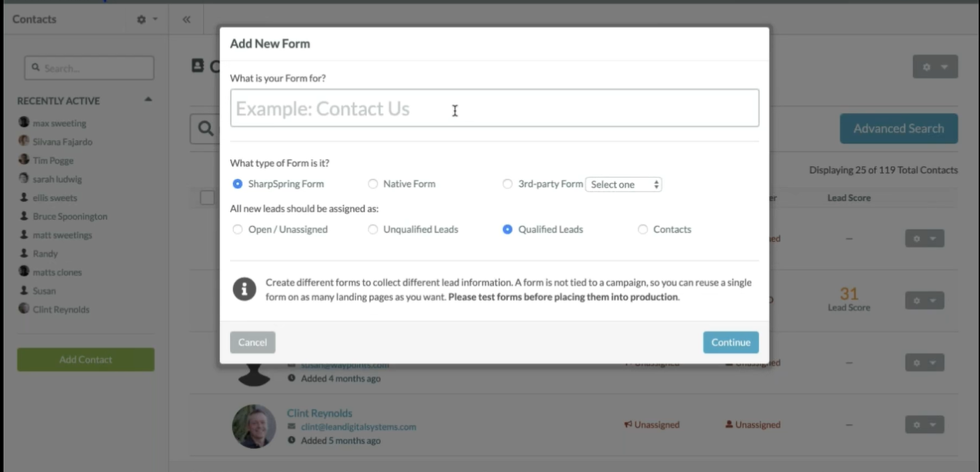980x472 pixels.
Task: Click Clint Reynolds profile photo
Action: click(x=254, y=426)
